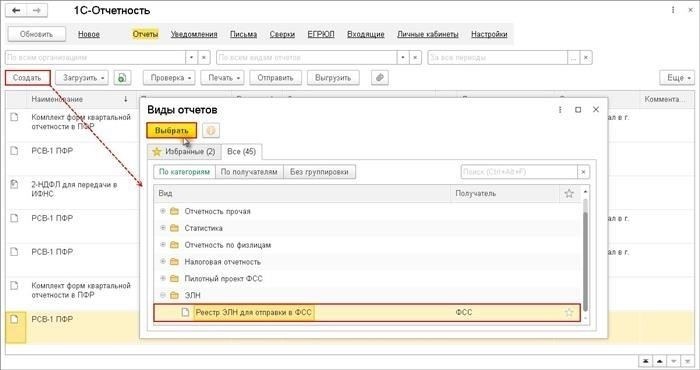Switch to the Все (45) tab
The image size is (700, 370).
click(x=242, y=152)
